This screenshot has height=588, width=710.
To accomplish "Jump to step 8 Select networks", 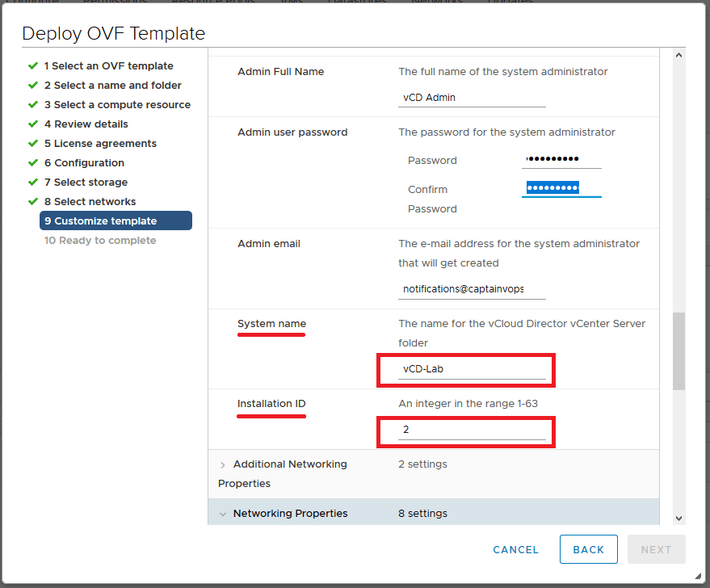I will click(90, 202).
